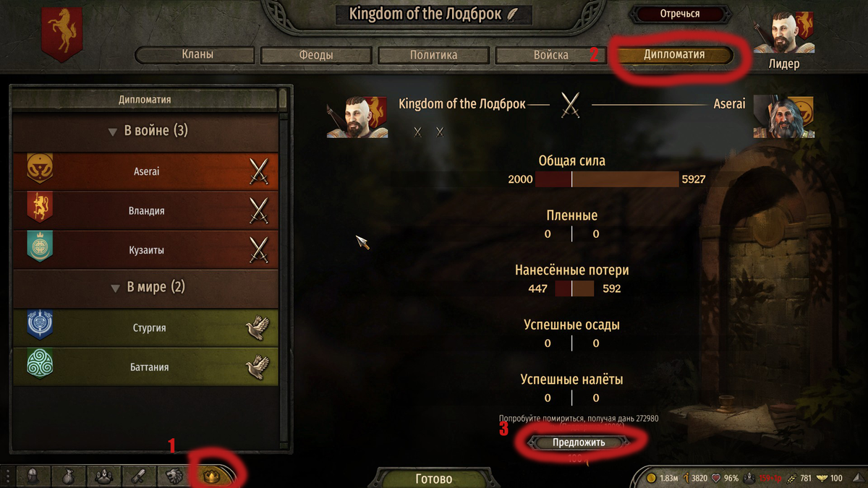Select the Кузаиты faction row
The image size is (868, 488).
(145, 249)
